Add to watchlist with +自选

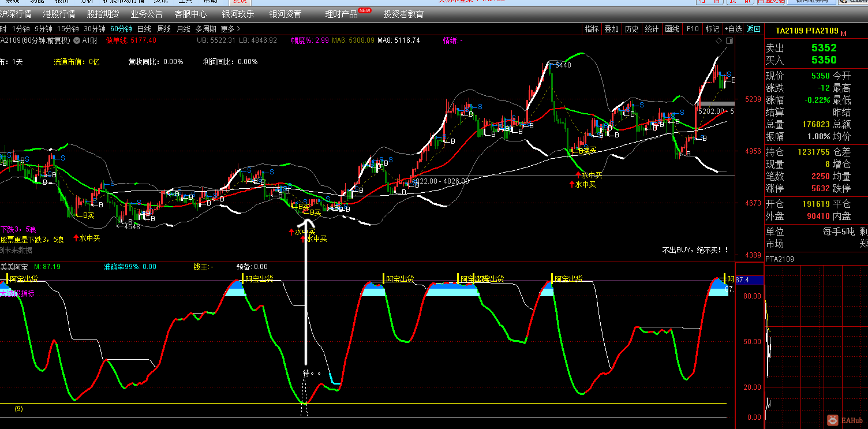tap(732, 29)
